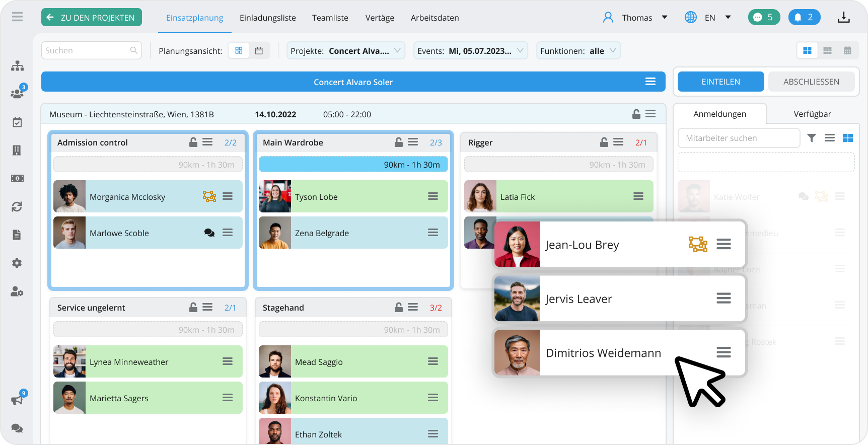The width and height of the screenshot is (868, 447).
Task: Expand the Projekte dropdown
Action: point(346,51)
